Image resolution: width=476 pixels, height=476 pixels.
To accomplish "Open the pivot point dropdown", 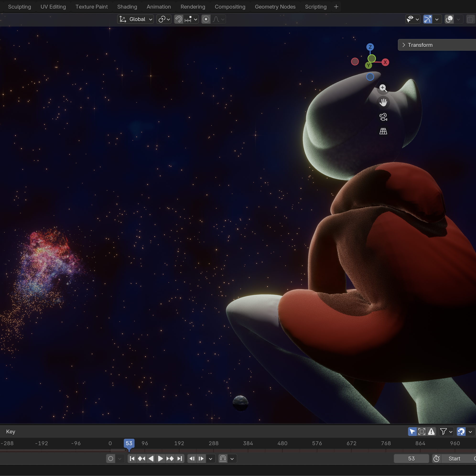I will 164,19.
